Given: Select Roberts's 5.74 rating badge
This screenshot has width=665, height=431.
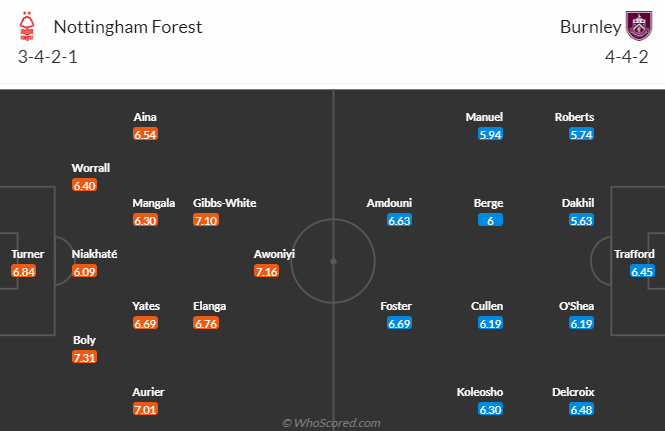Looking at the screenshot, I should (x=581, y=134).
